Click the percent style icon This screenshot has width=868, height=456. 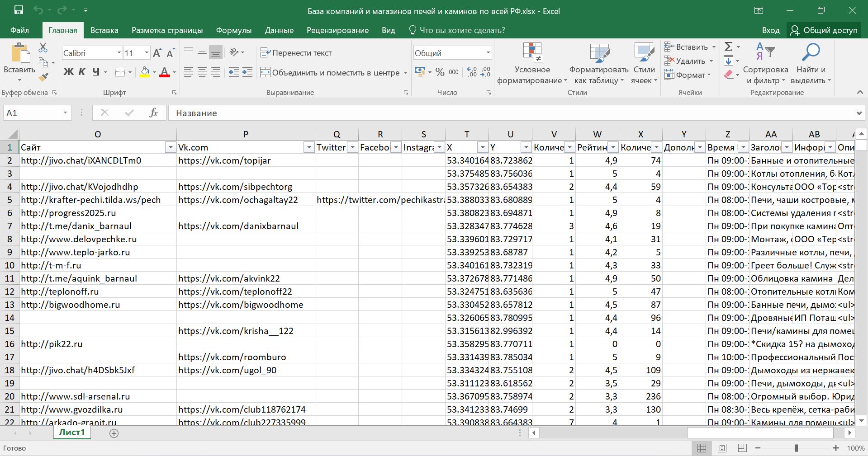tap(440, 72)
